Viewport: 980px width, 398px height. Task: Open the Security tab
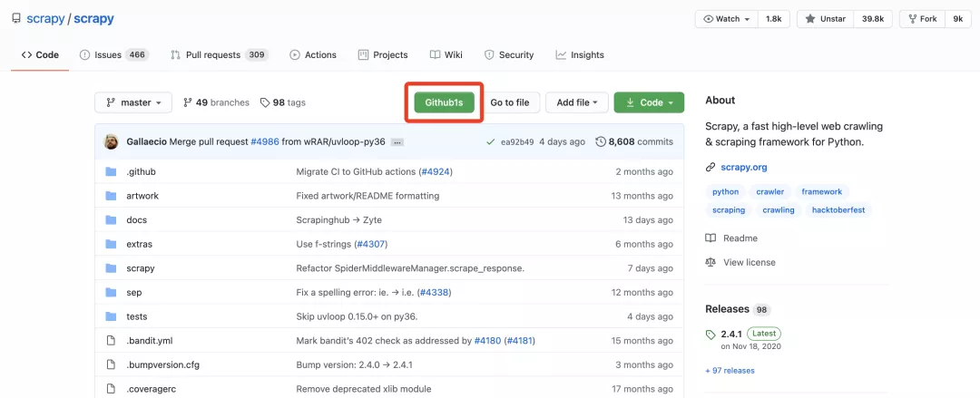click(x=509, y=55)
